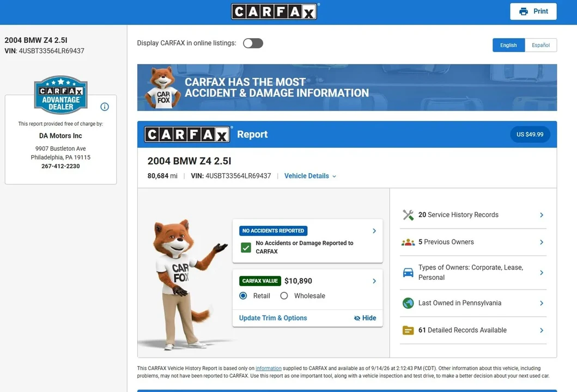The height and width of the screenshot is (392, 577).
Task: Click the CARFAX logo in the header
Action: pyautogui.click(x=274, y=11)
